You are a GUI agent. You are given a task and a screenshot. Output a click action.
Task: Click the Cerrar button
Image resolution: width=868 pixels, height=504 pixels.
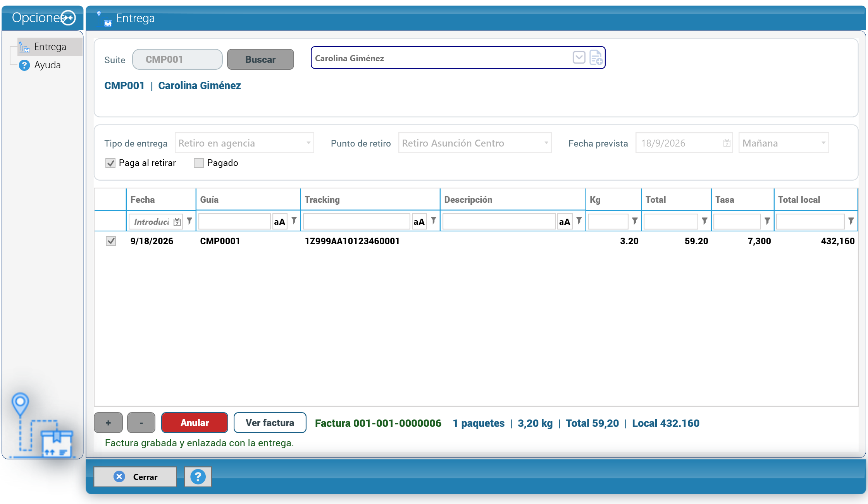click(135, 476)
